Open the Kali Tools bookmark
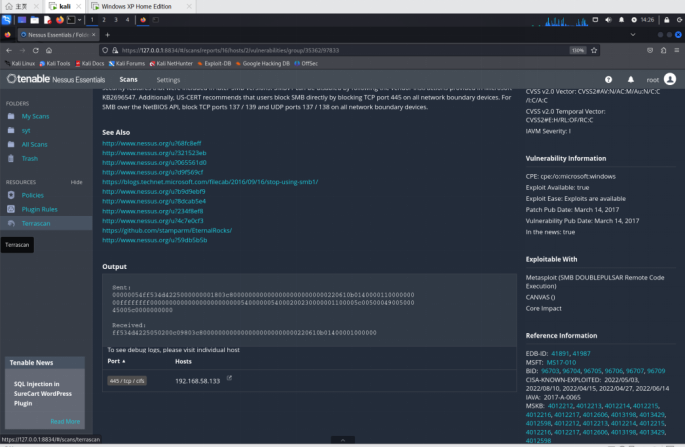The width and height of the screenshot is (685, 448). (x=55, y=63)
